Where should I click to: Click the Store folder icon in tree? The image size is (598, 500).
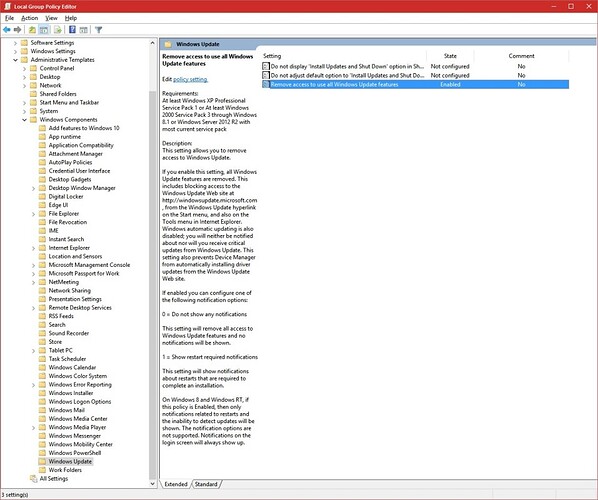[42, 342]
